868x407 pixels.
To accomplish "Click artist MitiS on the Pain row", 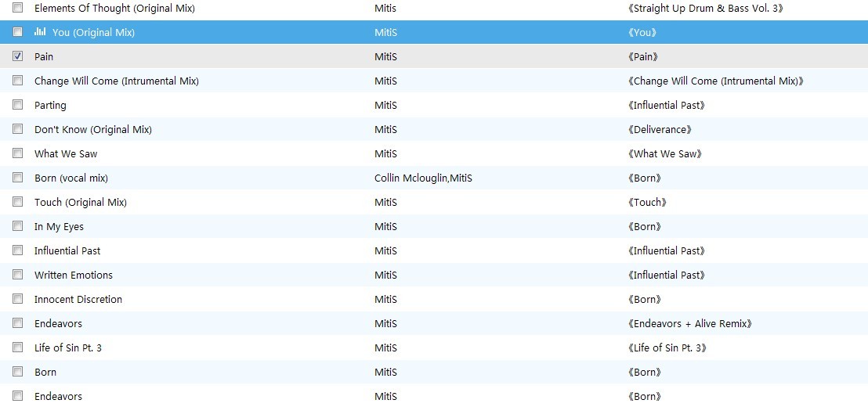I will 386,56.
